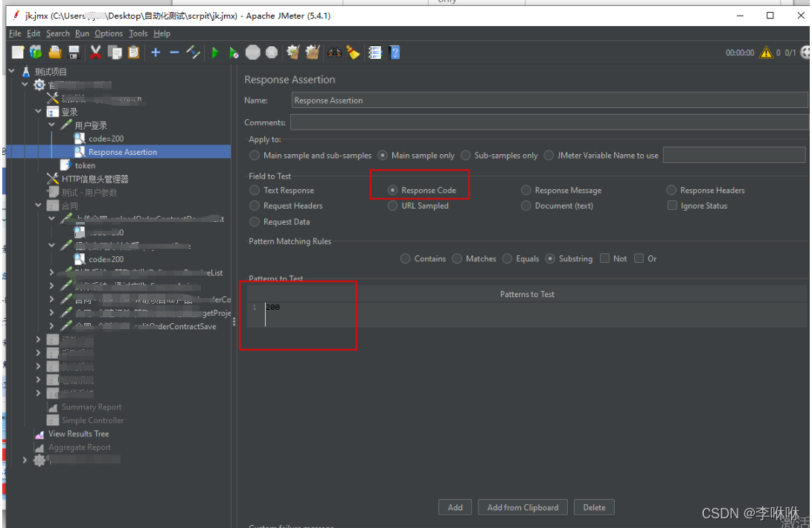Collapse all nodes with minus icon
The height and width of the screenshot is (528, 812).
174,52
